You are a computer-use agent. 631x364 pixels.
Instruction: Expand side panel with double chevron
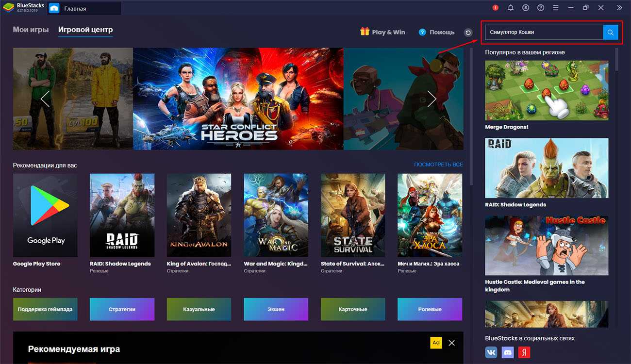click(x=619, y=8)
